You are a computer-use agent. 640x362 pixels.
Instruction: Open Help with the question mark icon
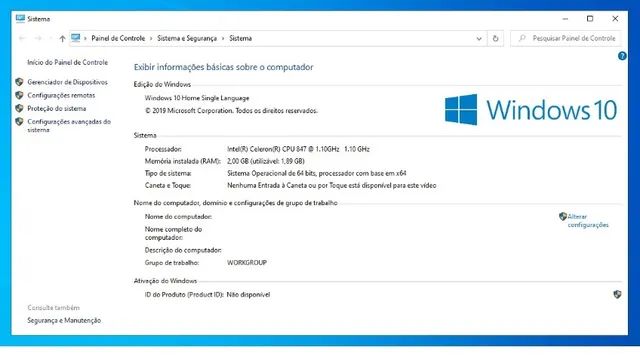[x=622, y=56]
